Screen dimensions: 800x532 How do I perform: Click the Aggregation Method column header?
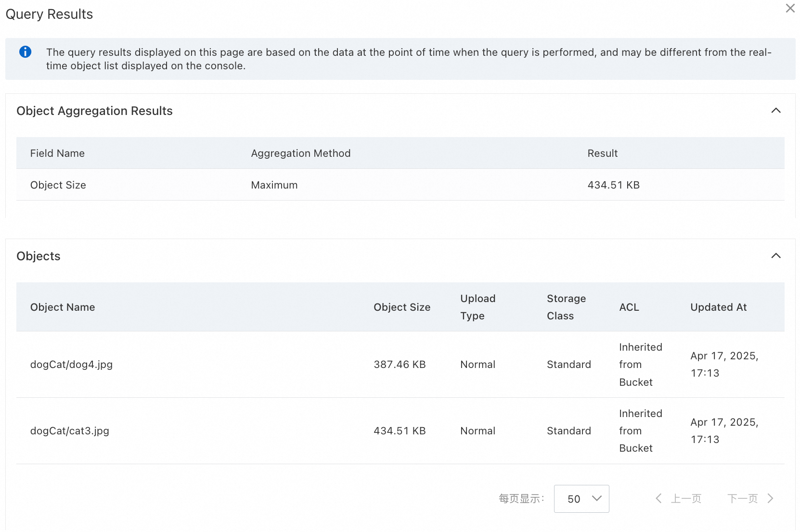coord(300,153)
